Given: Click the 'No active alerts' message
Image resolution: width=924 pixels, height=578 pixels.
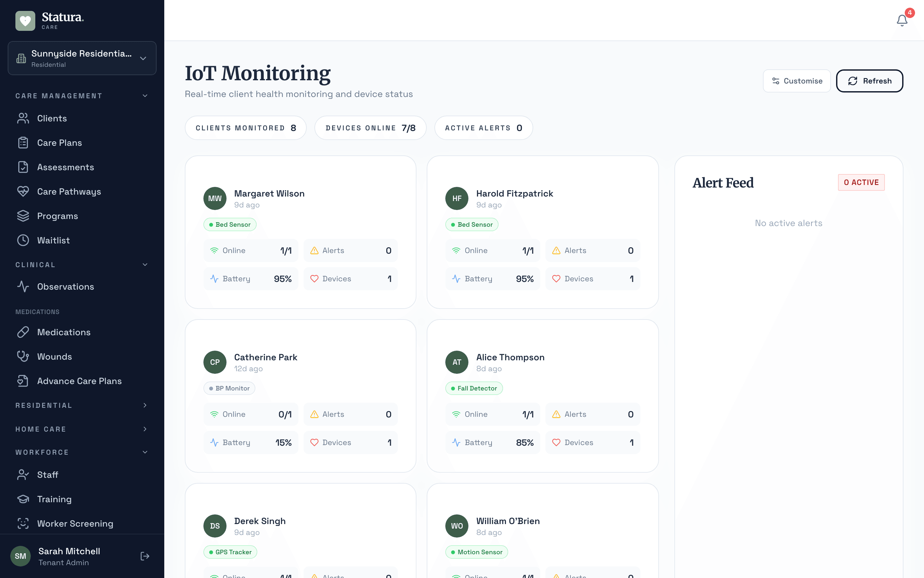Looking at the screenshot, I should click(x=789, y=223).
